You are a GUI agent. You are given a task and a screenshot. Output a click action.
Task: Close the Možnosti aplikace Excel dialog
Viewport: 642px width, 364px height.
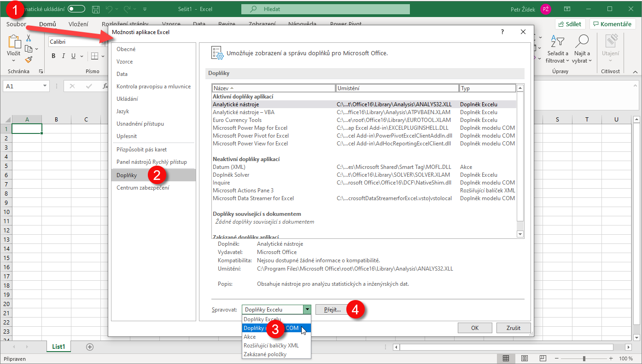click(523, 32)
